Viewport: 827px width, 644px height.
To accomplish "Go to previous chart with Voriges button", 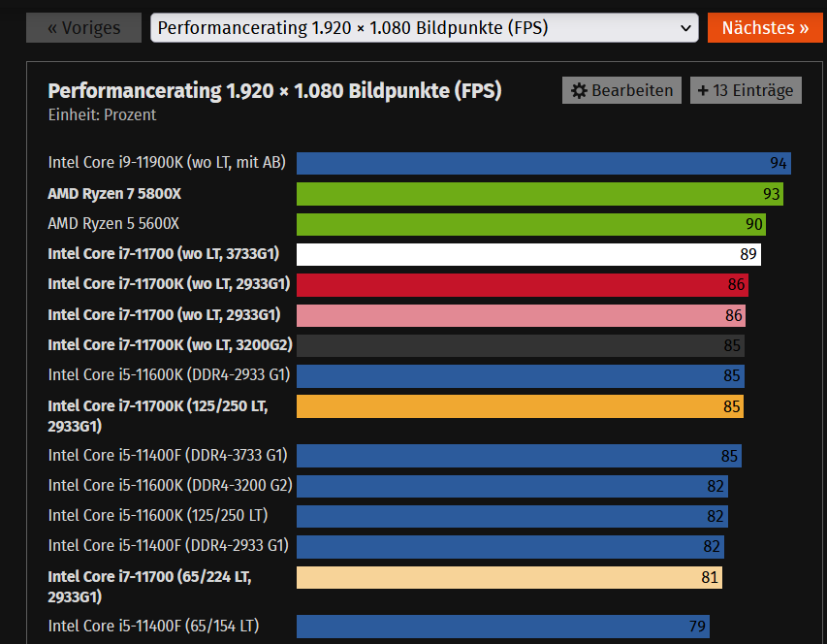I will coord(83,27).
